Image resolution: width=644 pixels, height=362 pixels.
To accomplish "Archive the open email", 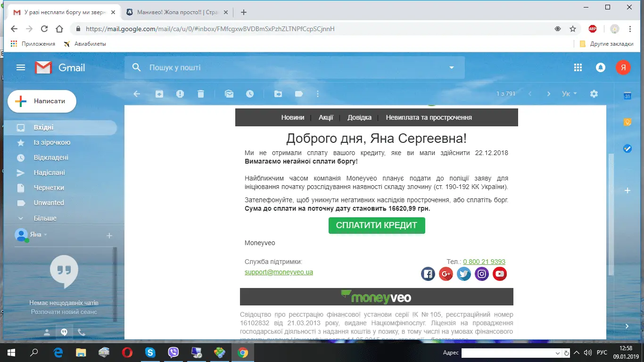I will coord(159,94).
